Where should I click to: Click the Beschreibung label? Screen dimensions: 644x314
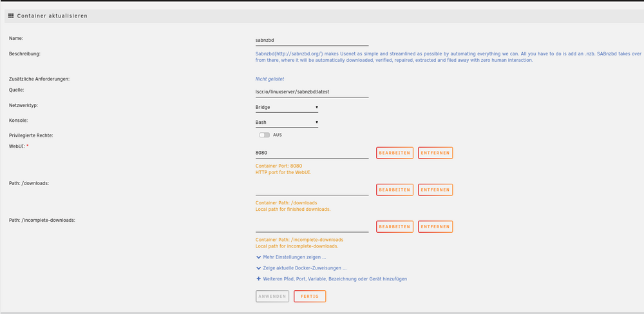[x=24, y=54]
